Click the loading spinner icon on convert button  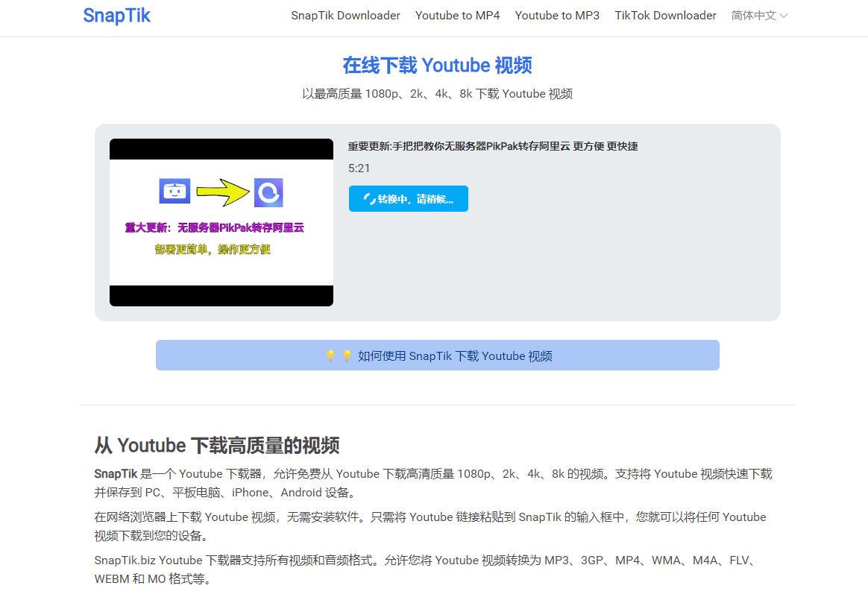pyautogui.click(x=368, y=199)
